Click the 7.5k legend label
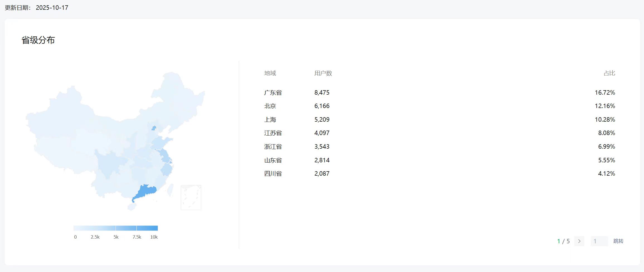 click(x=137, y=237)
